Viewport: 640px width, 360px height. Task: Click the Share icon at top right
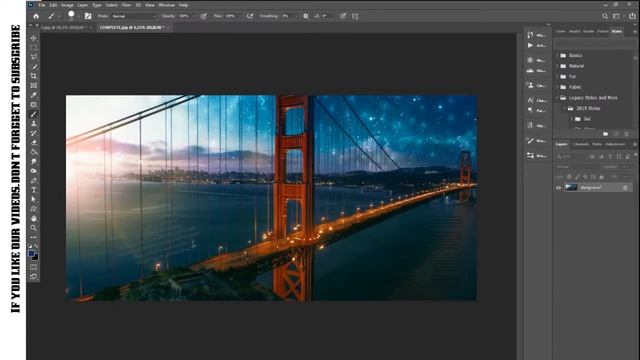pyautogui.click(x=632, y=16)
